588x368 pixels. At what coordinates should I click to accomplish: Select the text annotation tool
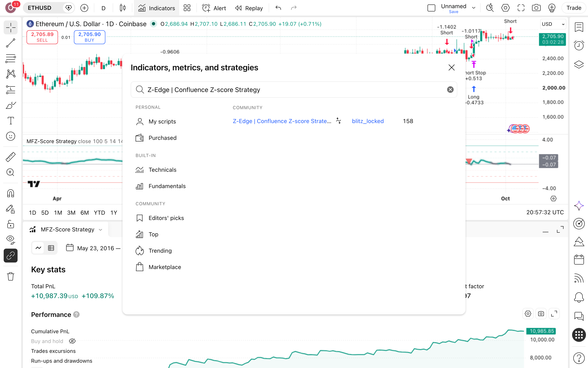pos(10,121)
